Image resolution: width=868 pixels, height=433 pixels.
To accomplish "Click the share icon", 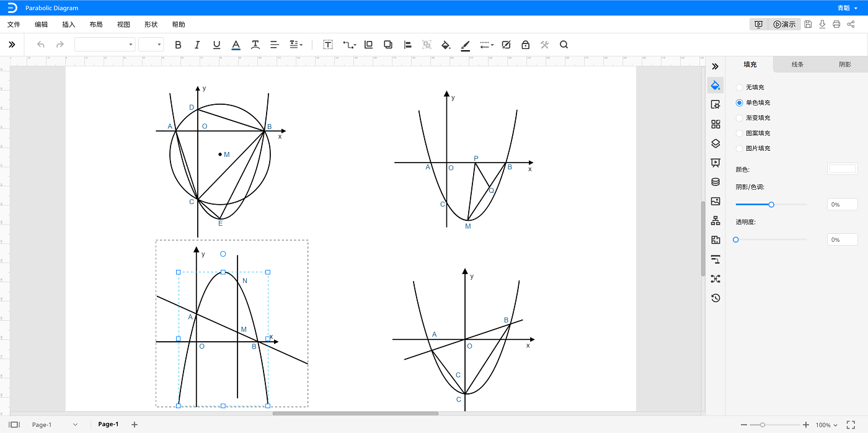I will click(851, 24).
